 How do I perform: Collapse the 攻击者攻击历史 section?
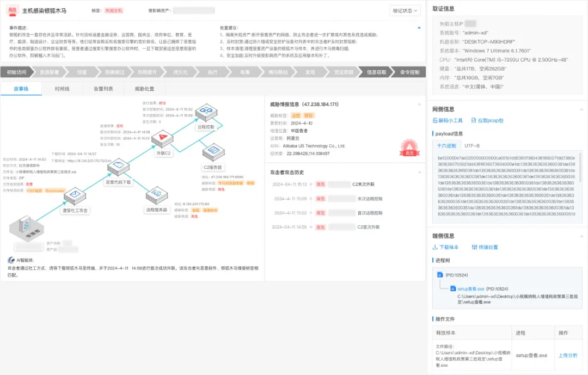click(419, 172)
